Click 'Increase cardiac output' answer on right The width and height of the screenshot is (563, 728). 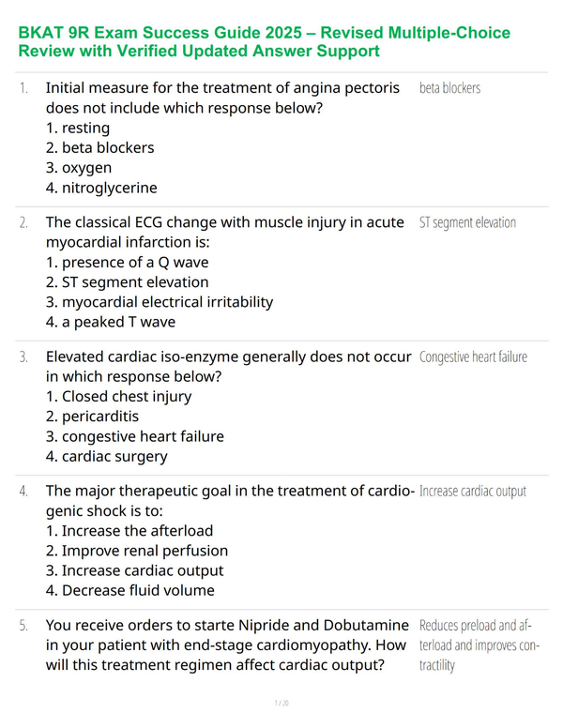coord(472,492)
